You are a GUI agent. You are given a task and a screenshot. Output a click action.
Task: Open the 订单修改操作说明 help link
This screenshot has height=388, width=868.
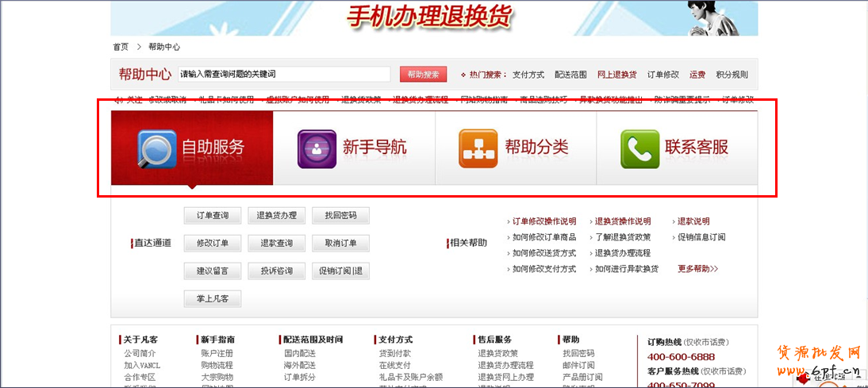pos(544,221)
